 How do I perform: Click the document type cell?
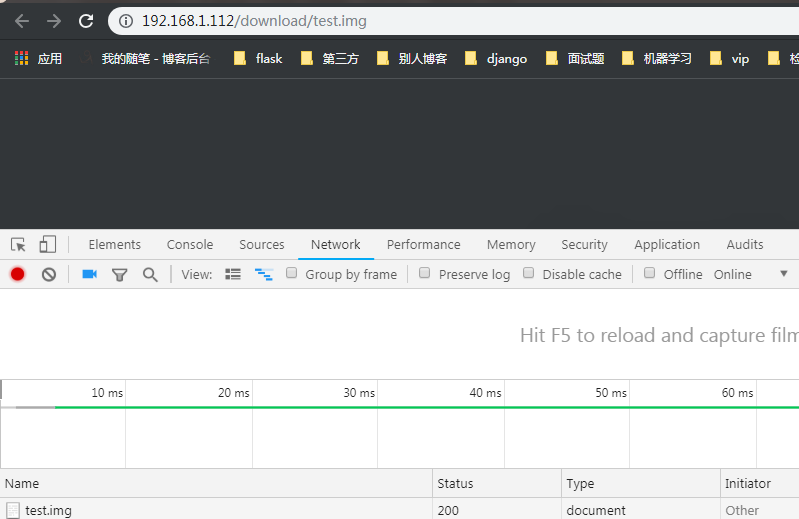[x=596, y=510]
